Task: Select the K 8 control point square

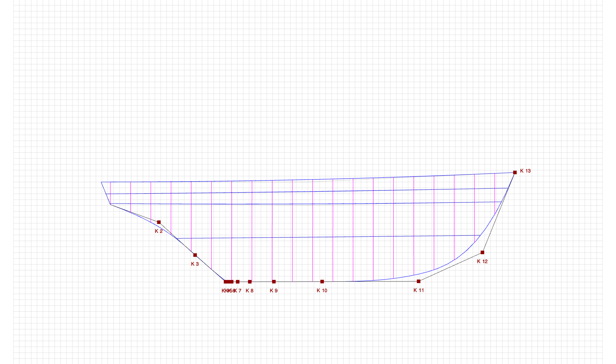Action: (250, 282)
